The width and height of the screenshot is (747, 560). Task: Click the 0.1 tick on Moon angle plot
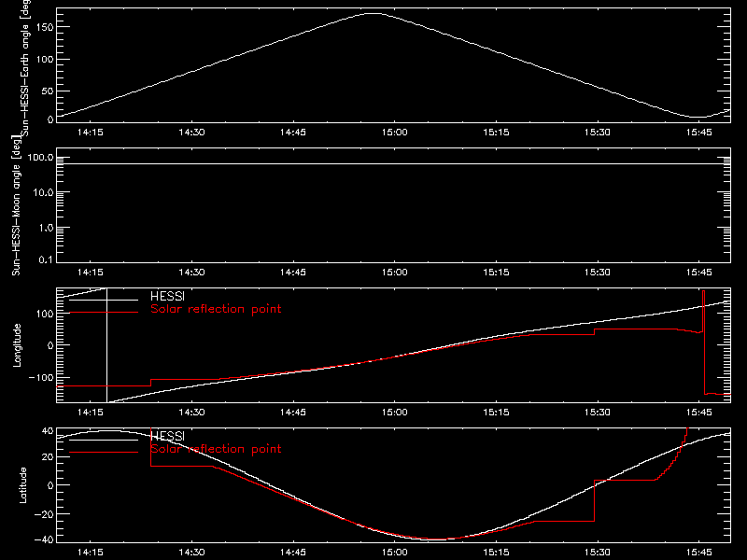point(46,259)
